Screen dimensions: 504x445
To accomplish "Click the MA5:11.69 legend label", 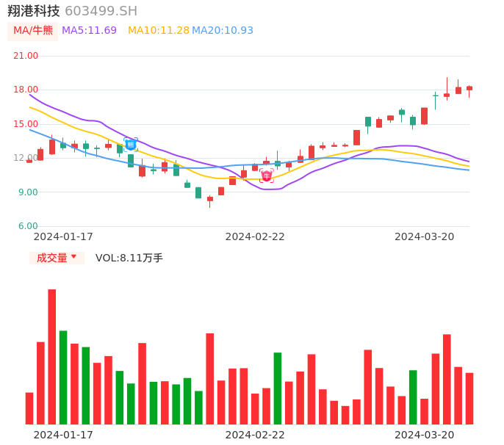I will pos(89,31).
